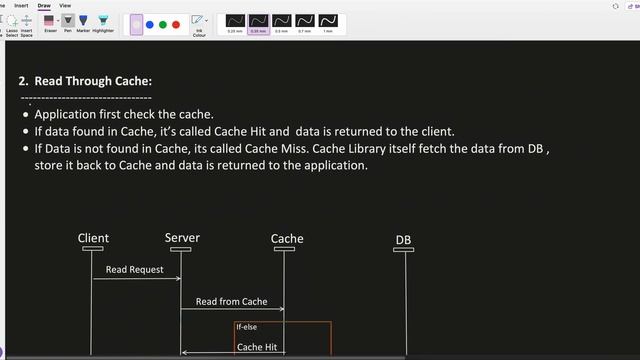Click the 'Server' label in the diagram

(182, 238)
